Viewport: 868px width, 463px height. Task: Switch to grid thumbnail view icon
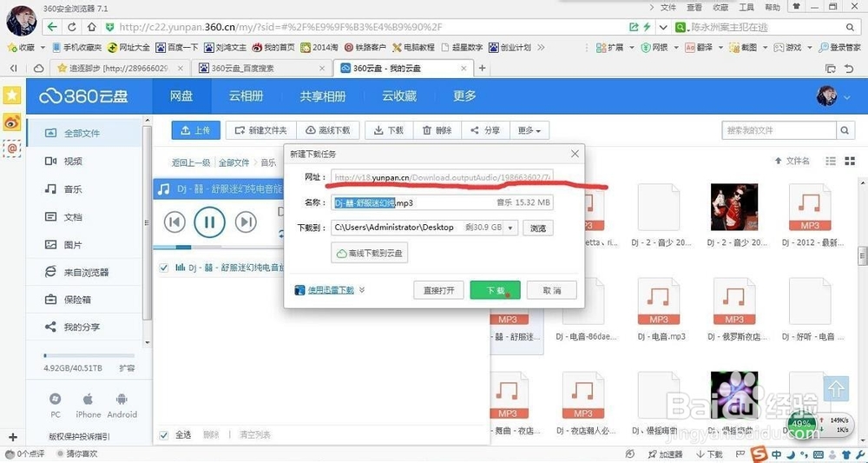(x=850, y=162)
